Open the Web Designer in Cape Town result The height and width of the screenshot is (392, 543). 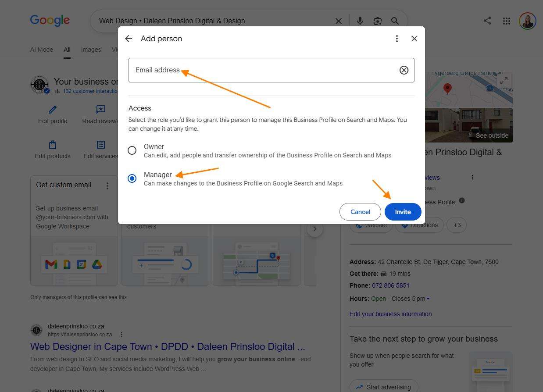pyautogui.click(x=168, y=346)
